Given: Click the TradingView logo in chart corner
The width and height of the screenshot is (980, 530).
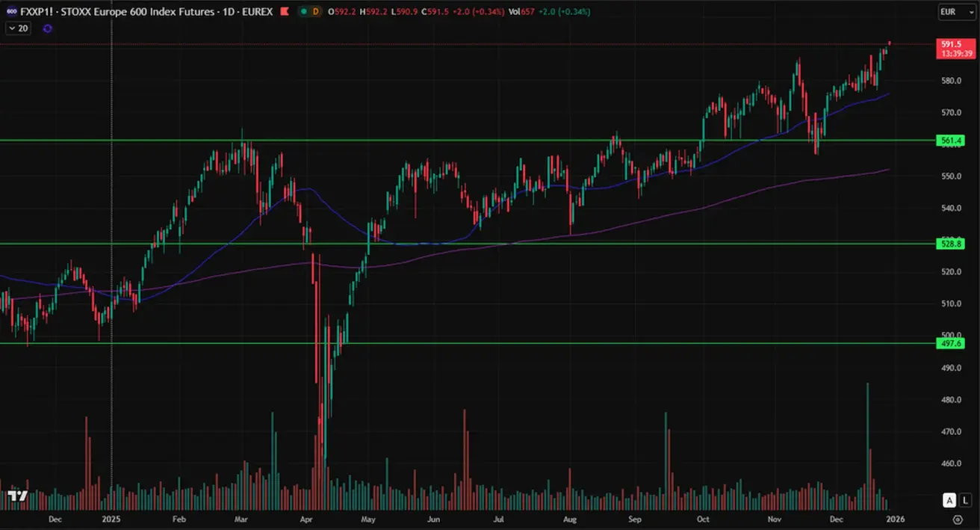Looking at the screenshot, I should click(x=17, y=496).
